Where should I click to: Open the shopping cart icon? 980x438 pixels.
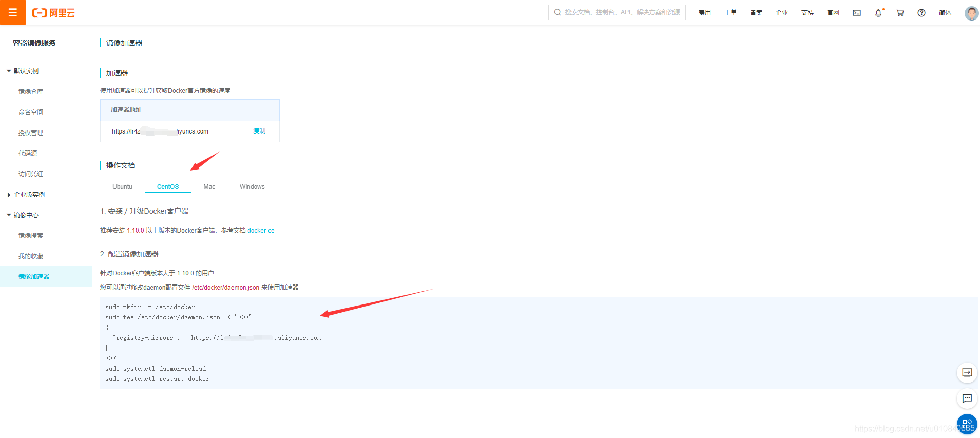[900, 13]
